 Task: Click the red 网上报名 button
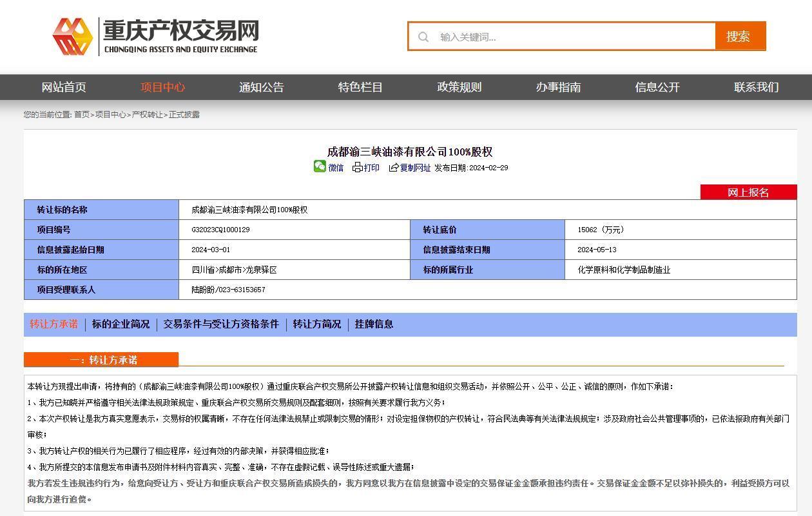tap(748, 192)
